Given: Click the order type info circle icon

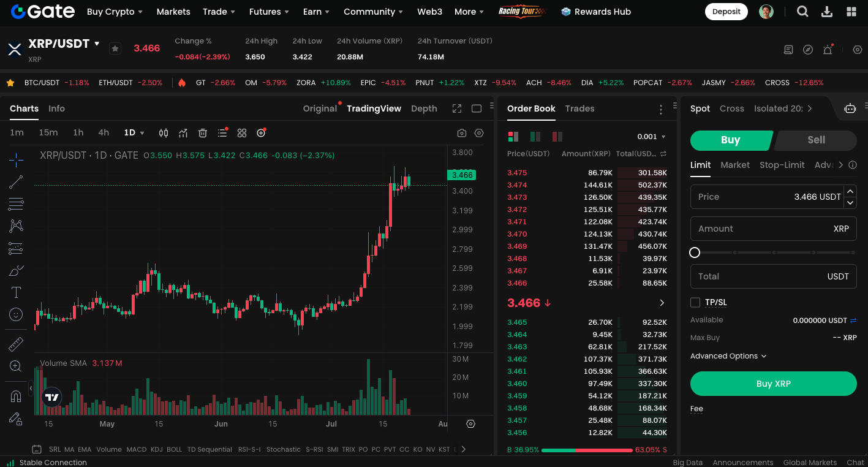Looking at the screenshot, I should (x=852, y=165).
